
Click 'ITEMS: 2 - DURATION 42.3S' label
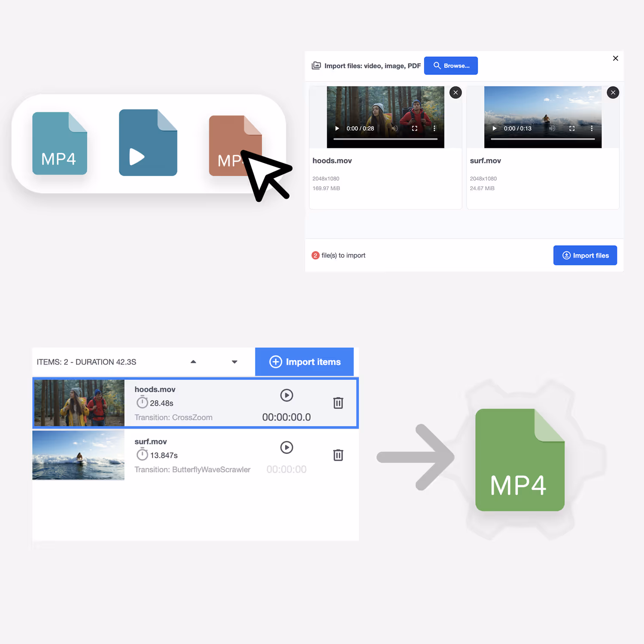click(x=86, y=362)
